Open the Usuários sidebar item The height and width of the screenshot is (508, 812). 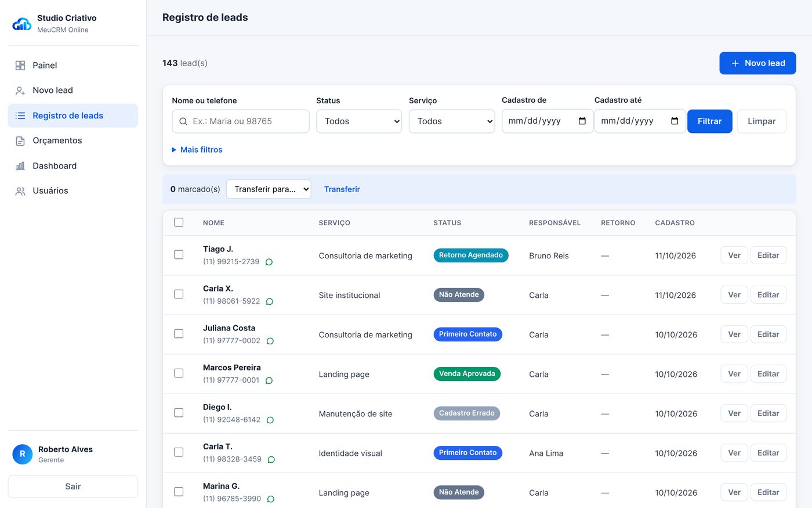tap(73, 191)
